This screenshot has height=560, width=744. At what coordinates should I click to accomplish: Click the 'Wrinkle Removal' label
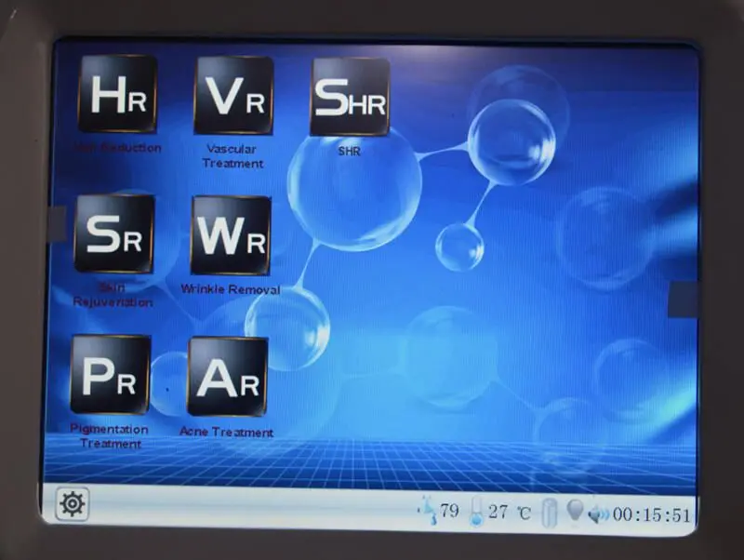(x=231, y=289)
